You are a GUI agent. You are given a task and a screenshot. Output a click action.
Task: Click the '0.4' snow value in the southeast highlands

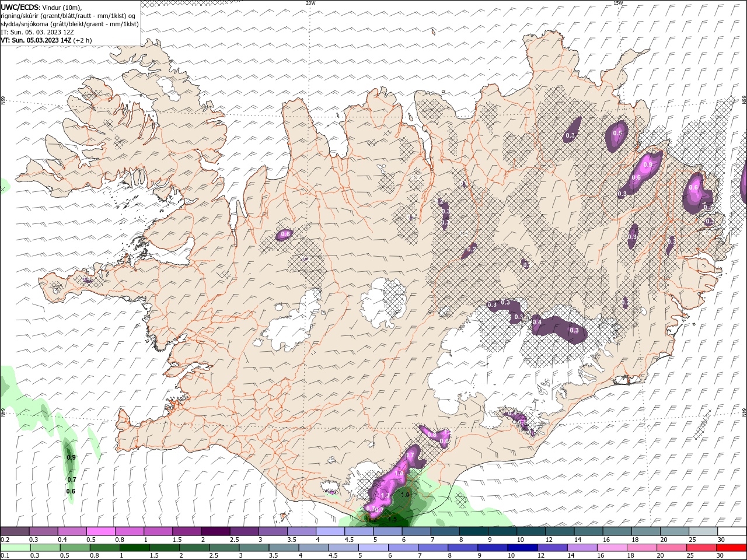pyautogui.click(x=537, y=323)
